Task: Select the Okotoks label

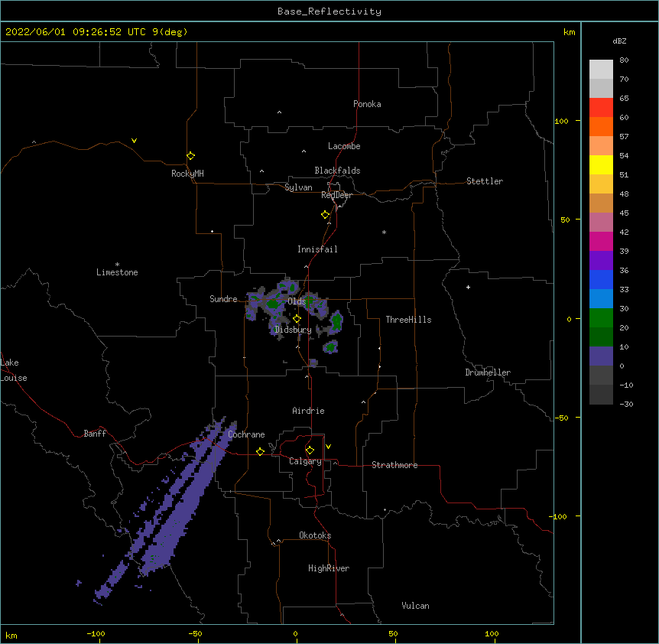Action: tap(315, 535)
